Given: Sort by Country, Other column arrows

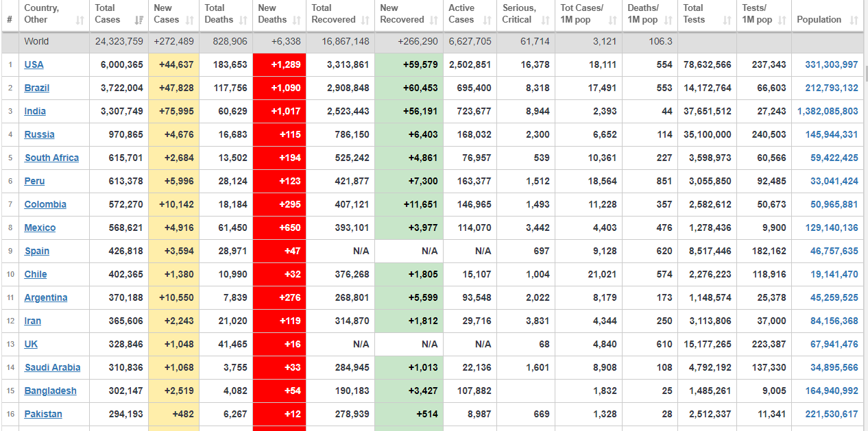Looking at the screenshot, I should (x=80, y=21).
